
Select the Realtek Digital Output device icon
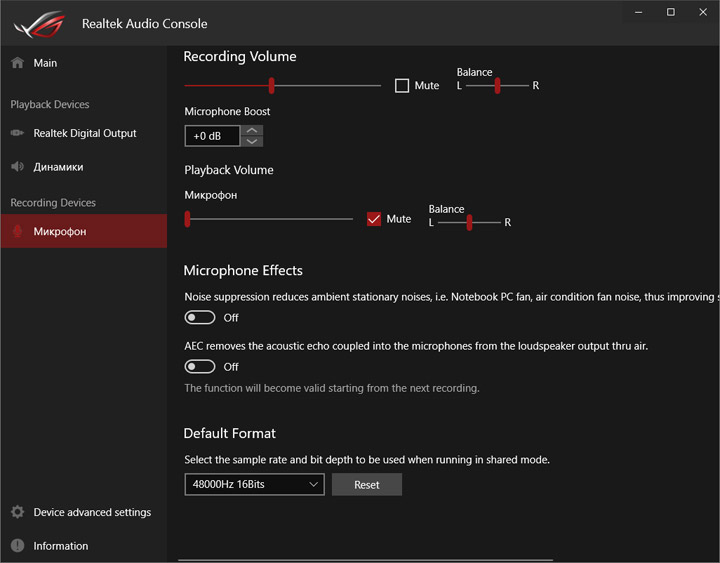point(17,133)
